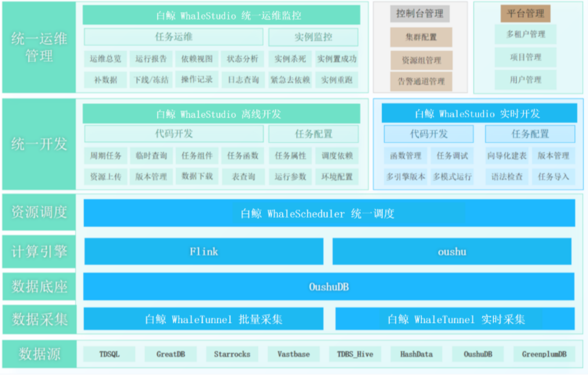
Task: Click the 向导化建表 box
Action: click(x=507, y=155)
